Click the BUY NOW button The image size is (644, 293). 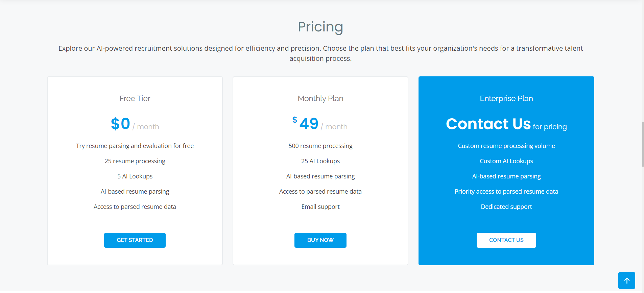point(320,240)
